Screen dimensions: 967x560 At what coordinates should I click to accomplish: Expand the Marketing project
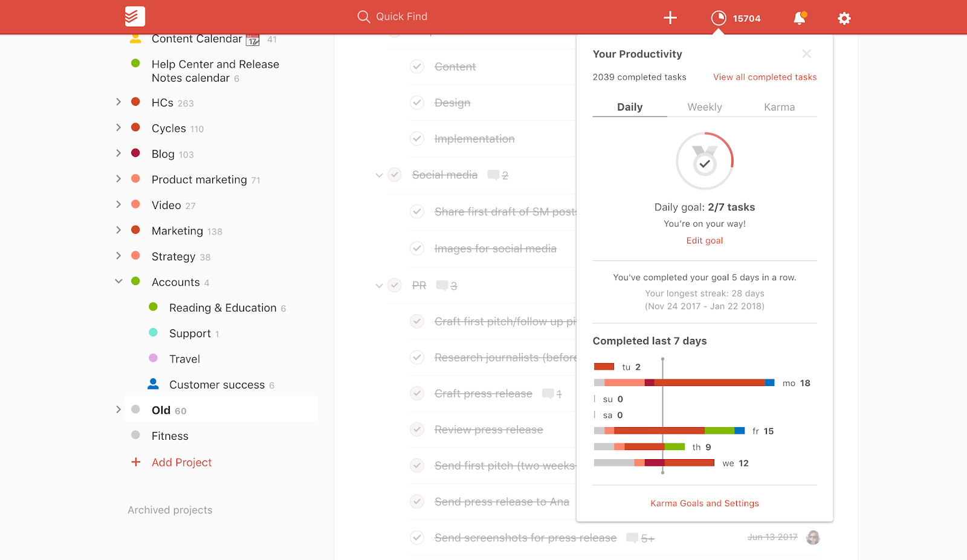118,230
